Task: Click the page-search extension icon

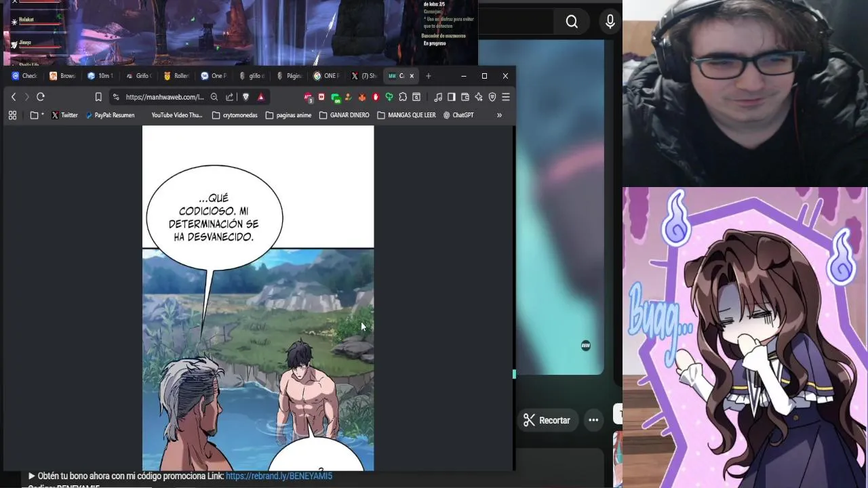Action: 416,97
